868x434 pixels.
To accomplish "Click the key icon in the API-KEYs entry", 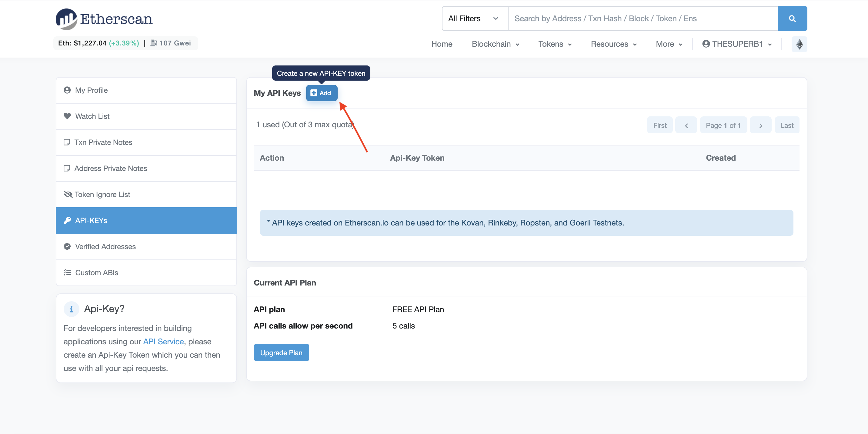I will coord(67,220).
